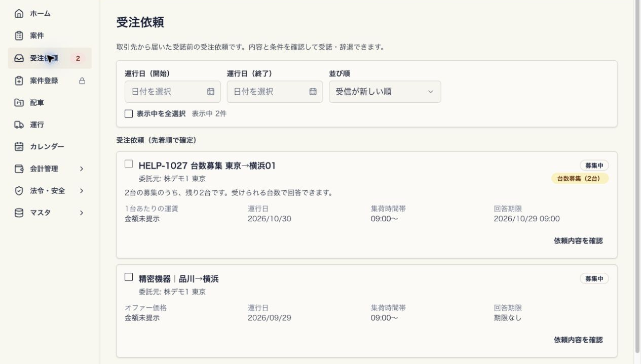Screen dimensions: 641x364
Task: Click 依頼内容を確認 for 精密機器 request
Action: [578, 340]
